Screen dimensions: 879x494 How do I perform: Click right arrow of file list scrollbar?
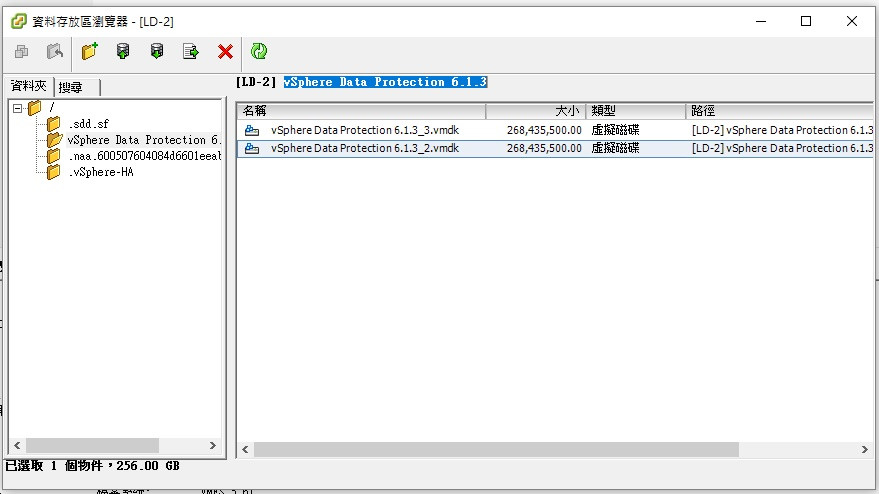(864, 449)
